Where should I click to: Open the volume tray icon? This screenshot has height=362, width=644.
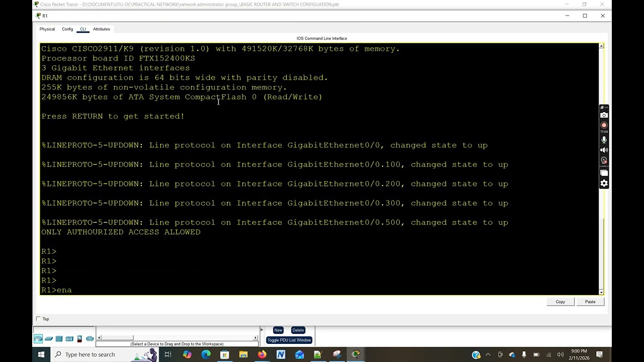click(560, 355)
